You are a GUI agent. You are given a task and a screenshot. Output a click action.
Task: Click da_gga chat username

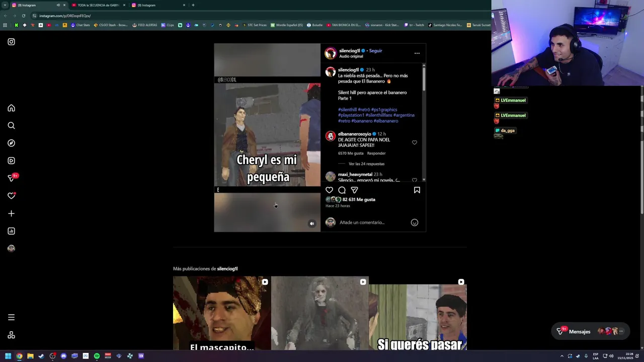[x=508, y=131]
